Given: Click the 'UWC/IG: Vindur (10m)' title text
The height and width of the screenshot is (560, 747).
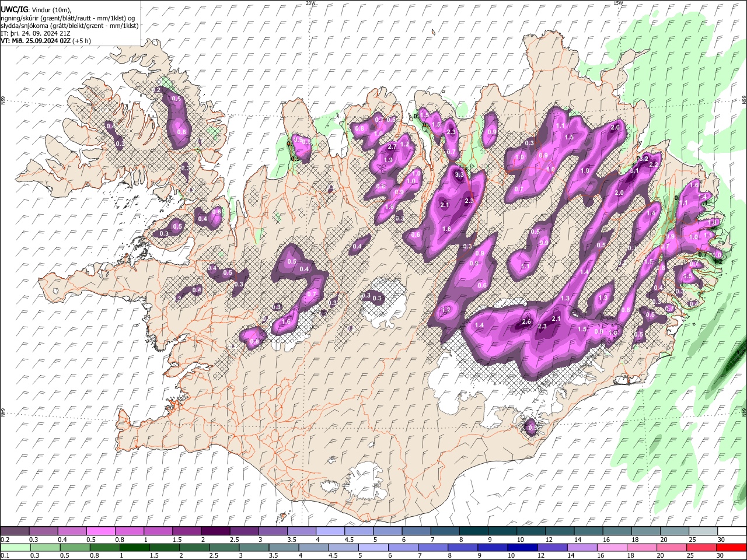Looking at the screenshot, I should (36, 10).
